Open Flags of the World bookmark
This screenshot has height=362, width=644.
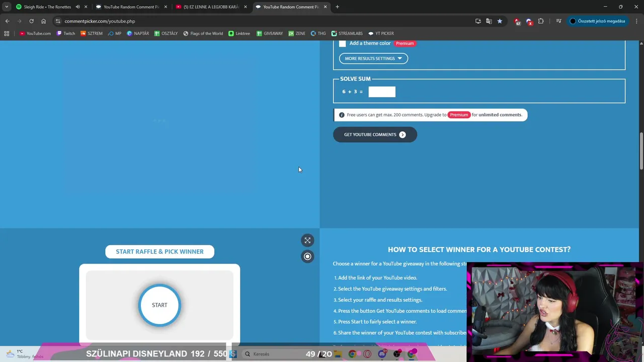point(203,34)
